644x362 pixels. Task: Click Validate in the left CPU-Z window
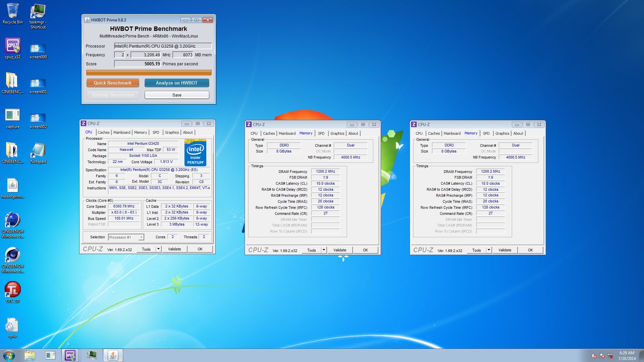174,249
